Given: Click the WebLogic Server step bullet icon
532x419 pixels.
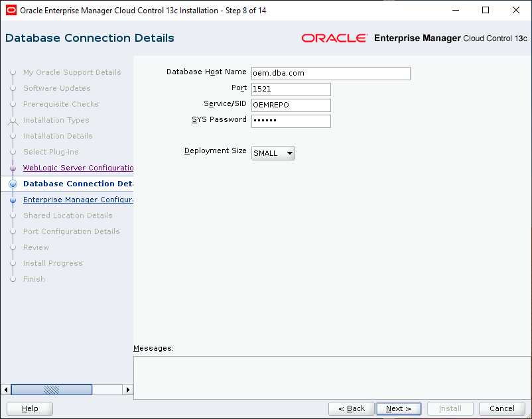Looking at the screenshot, I should tap(13, 168).
